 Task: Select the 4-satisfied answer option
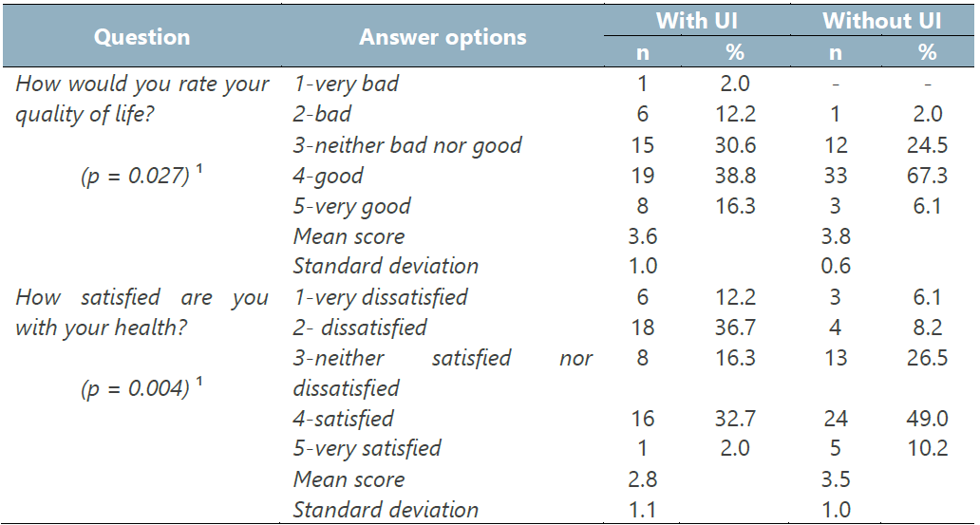(343, 419)
